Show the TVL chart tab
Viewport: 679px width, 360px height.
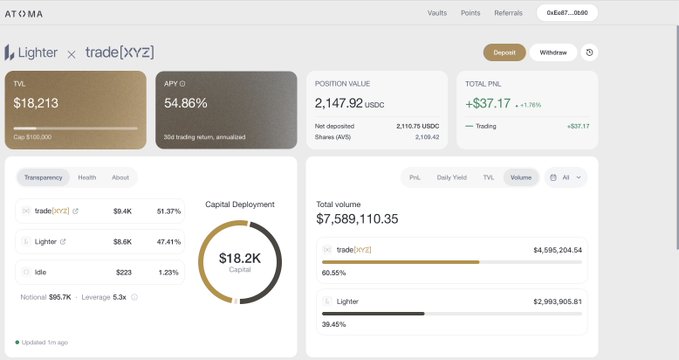tap(488, 178)
